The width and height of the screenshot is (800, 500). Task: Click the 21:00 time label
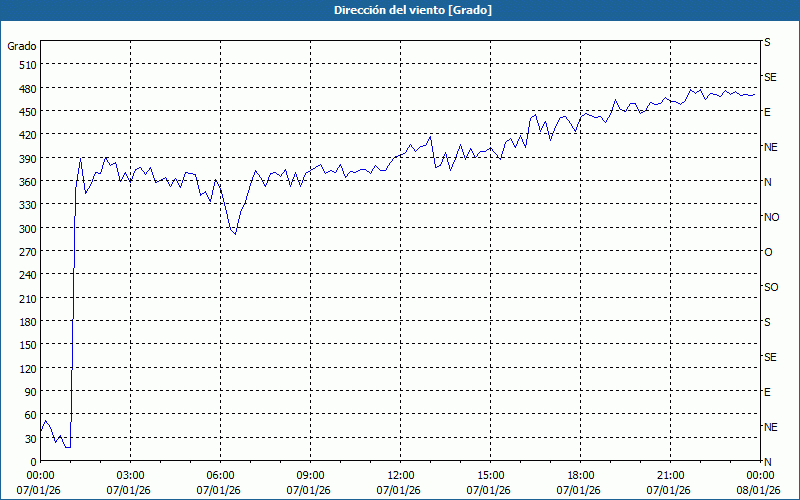coord(670,475)
